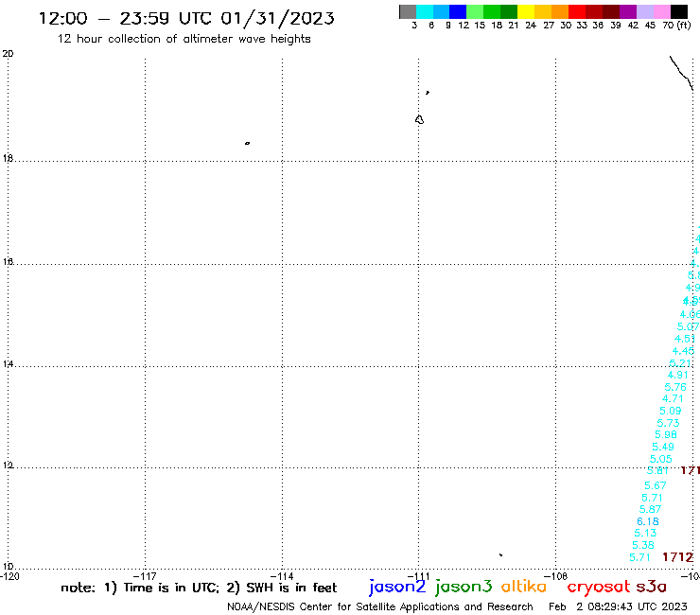Screen dimensions: 700x615
Task: Click the 4.71 wave height value
Action: pyautogui.click(x=673, y=398)
